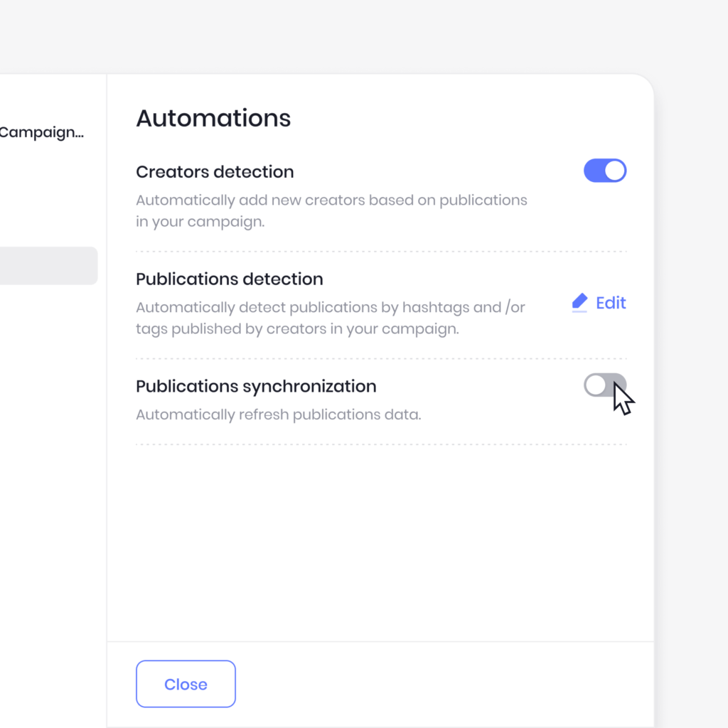Click the pencil icon for Publications detection
The image size is (728, 728).
tap(579, 303)
